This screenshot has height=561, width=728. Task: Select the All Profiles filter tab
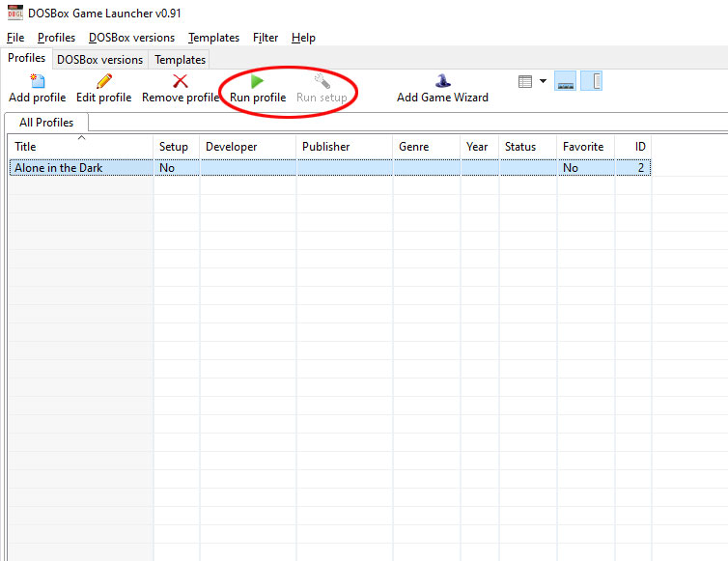pos(46,123)
